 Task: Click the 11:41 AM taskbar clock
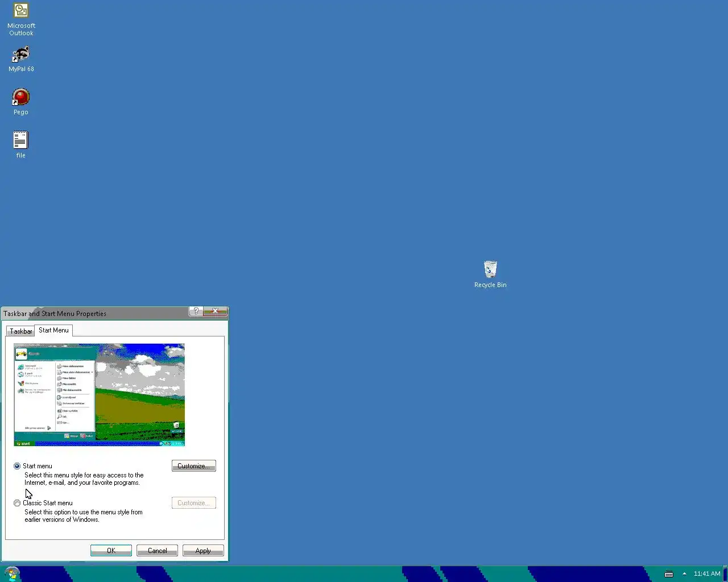(707, 573)
